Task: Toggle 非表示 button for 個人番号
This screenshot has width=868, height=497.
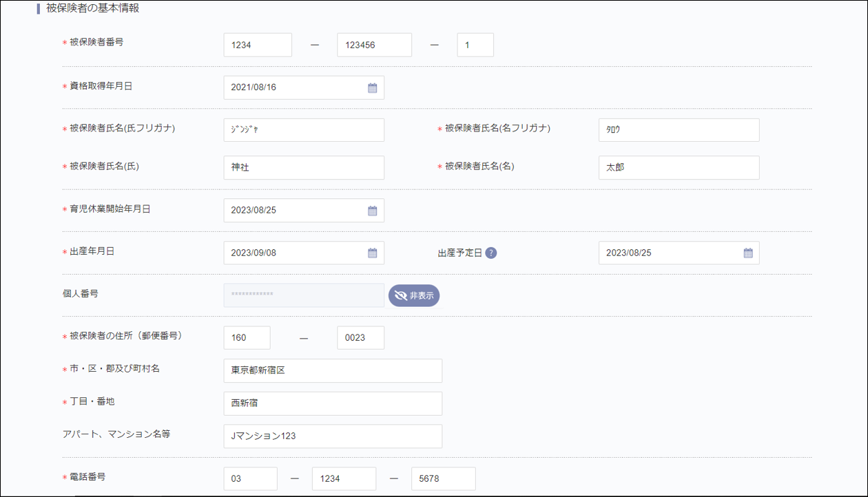Action: click(x=414, y=295)
